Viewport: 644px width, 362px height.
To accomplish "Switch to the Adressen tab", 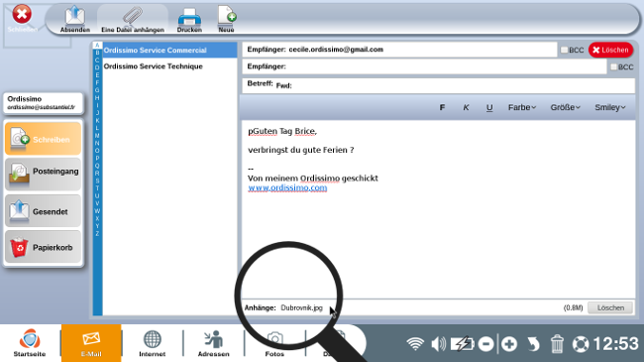I will pyautogui.click(x=214, y=343).
